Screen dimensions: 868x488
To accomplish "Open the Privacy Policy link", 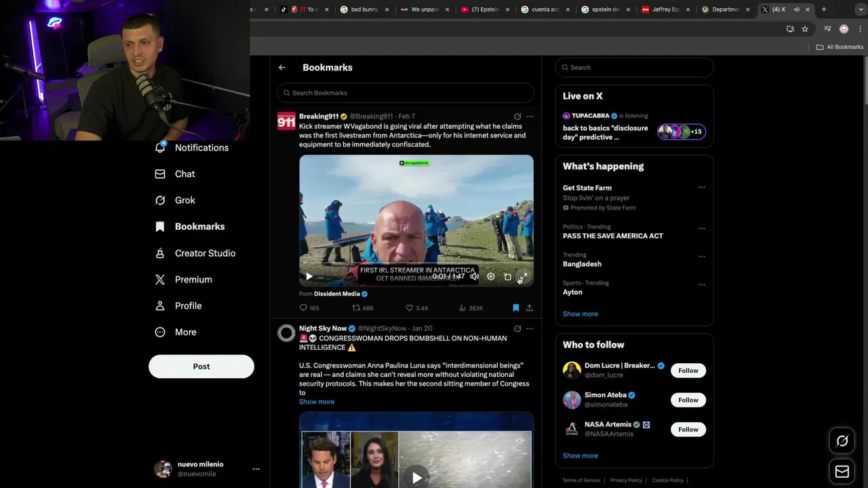I will coord(626,481).
